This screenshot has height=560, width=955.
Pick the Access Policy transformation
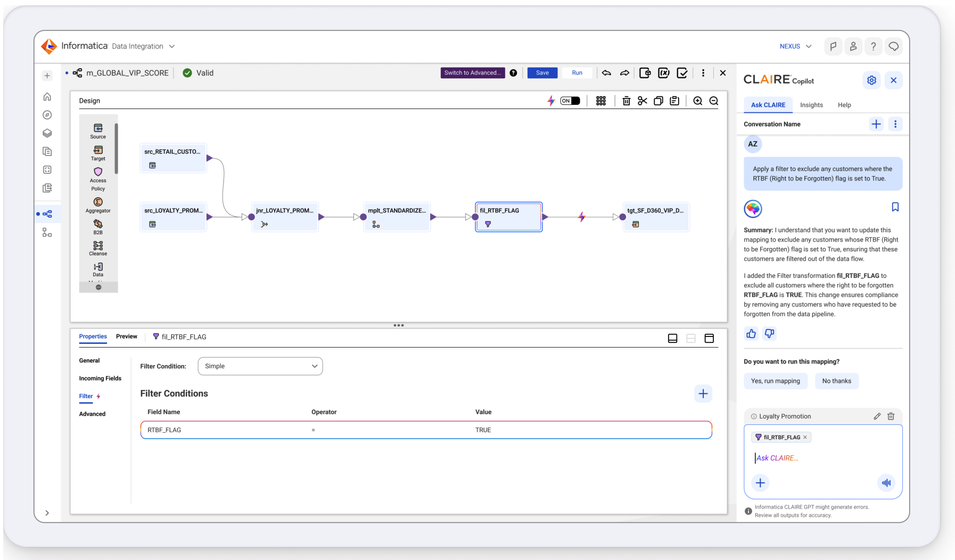pyautogui.click(x=98, y=179)
